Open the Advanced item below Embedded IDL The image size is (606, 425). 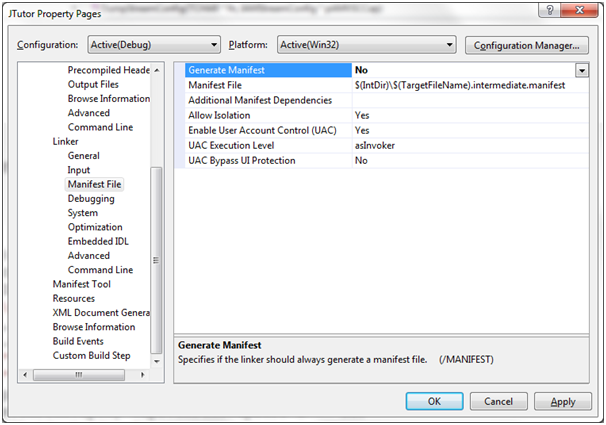(x=89, y=256)
